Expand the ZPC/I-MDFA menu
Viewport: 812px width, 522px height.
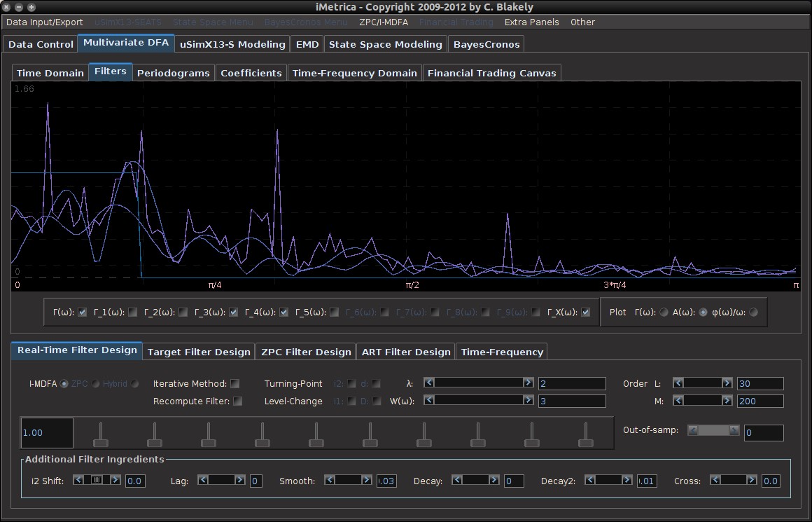click(383, 22)
